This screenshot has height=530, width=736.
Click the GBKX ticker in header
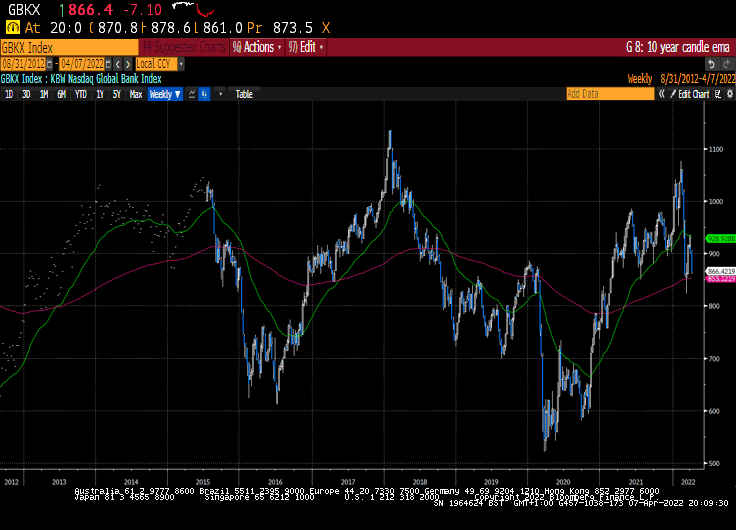tap(24, 10)
